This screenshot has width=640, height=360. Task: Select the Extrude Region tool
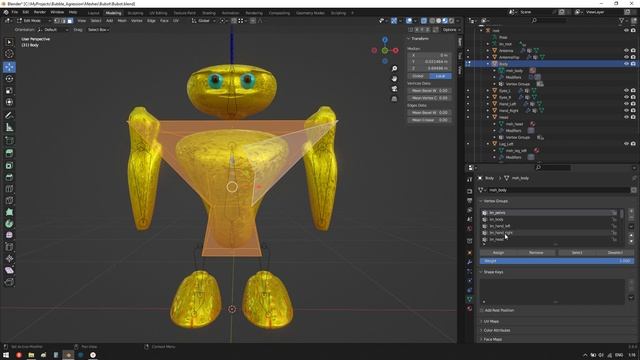pyautogui.click(x=9, y=153)
